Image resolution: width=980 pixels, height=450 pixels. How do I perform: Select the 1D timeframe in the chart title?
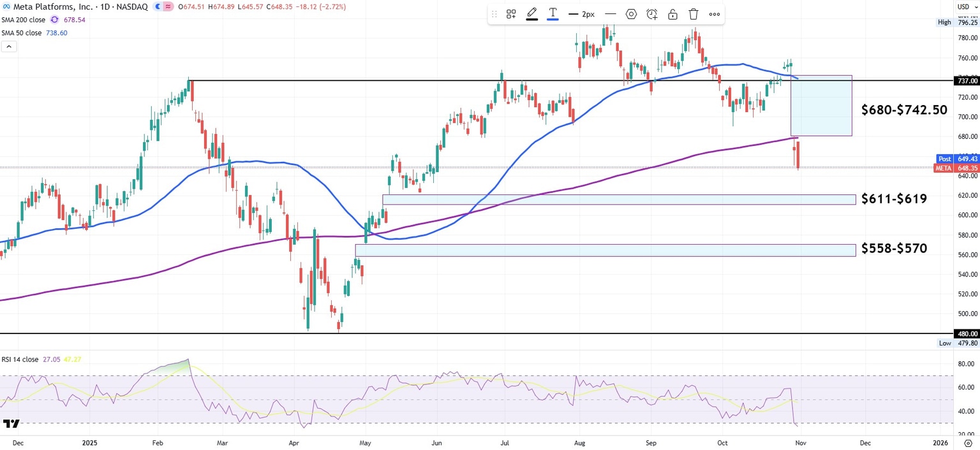point(105,7)
